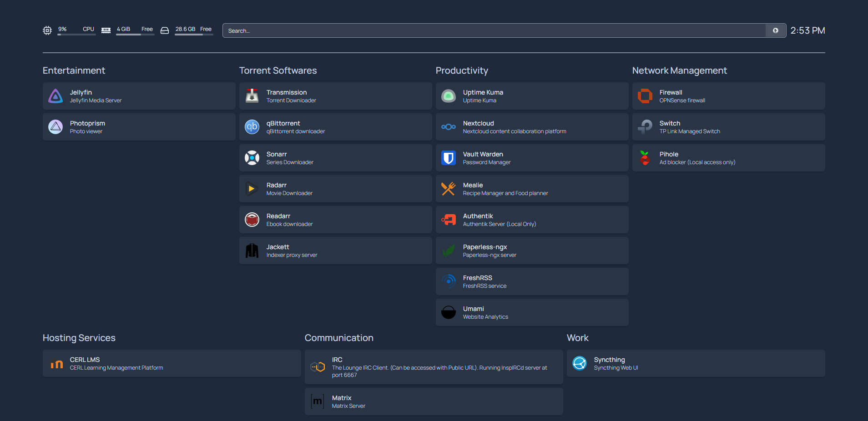Click 'TP Link Managed Switch' text
This screenshot has height=421, width=868.
pyautogui.click(x=690, y=131)
